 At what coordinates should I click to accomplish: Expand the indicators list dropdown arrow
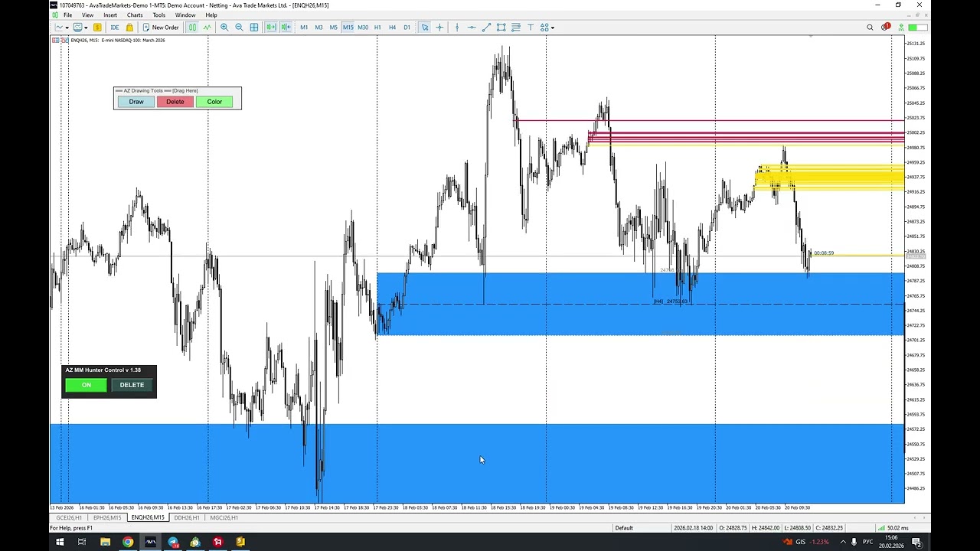click(85, 28)
